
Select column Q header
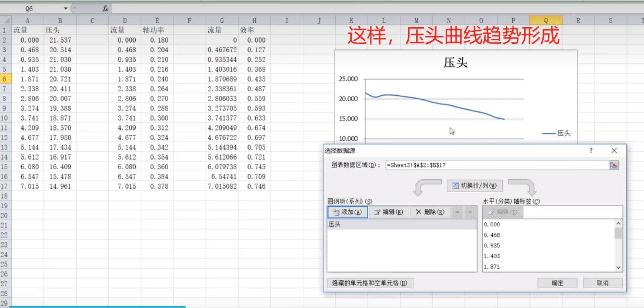[546, 21]
